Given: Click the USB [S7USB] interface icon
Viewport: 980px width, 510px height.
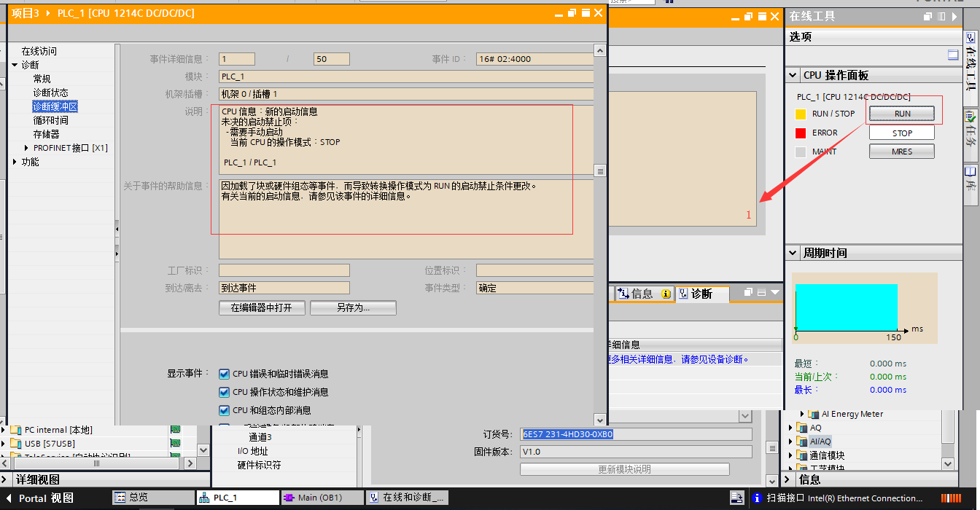Looking at the screenshot, I should pos(17,444).
